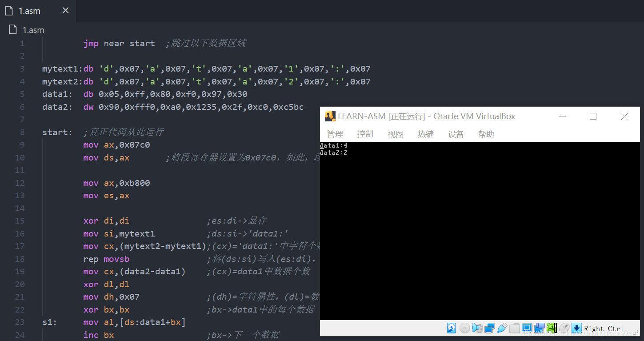Close the 1.asm editor tab
This screenshot has height=341, width=644.
coord(65,11)
